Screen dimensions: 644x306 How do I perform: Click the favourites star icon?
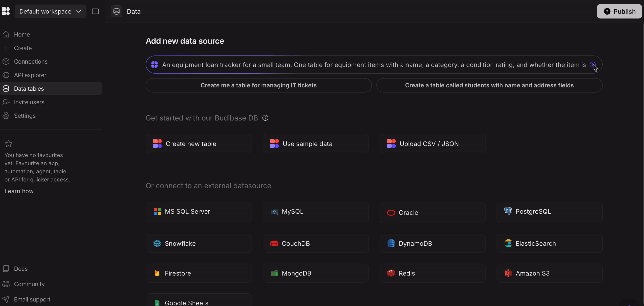(x=9, y=143)
